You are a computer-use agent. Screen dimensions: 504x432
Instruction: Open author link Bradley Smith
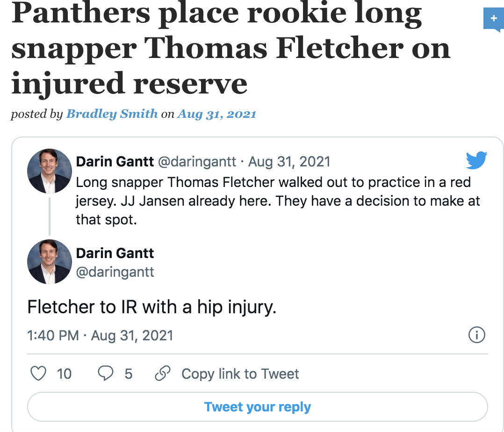pyautogui.click(x=112, y=114)
